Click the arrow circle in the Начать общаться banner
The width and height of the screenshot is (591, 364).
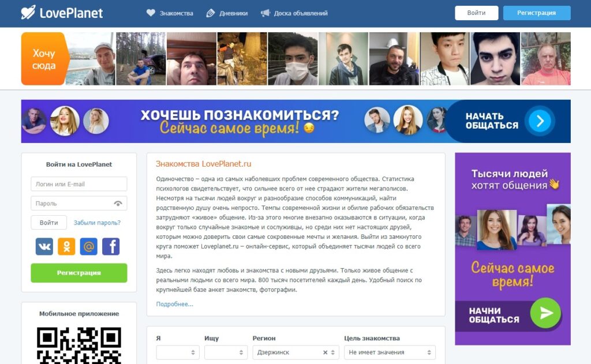coord(540,121)
